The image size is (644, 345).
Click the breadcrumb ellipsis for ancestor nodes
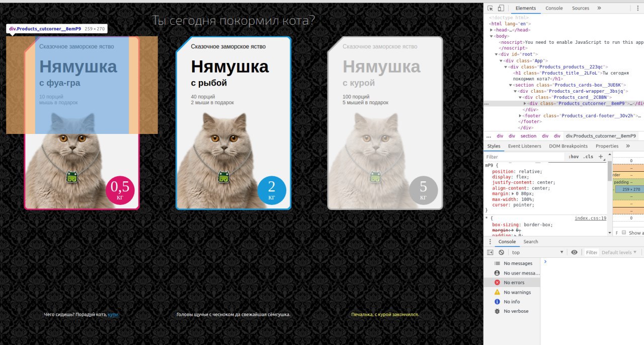[x=489, y=136]
